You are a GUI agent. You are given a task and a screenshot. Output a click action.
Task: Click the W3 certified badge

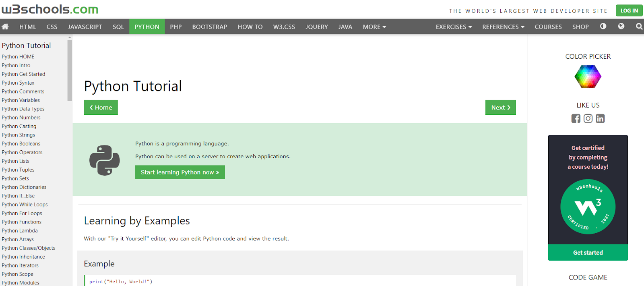pos(588,207)
